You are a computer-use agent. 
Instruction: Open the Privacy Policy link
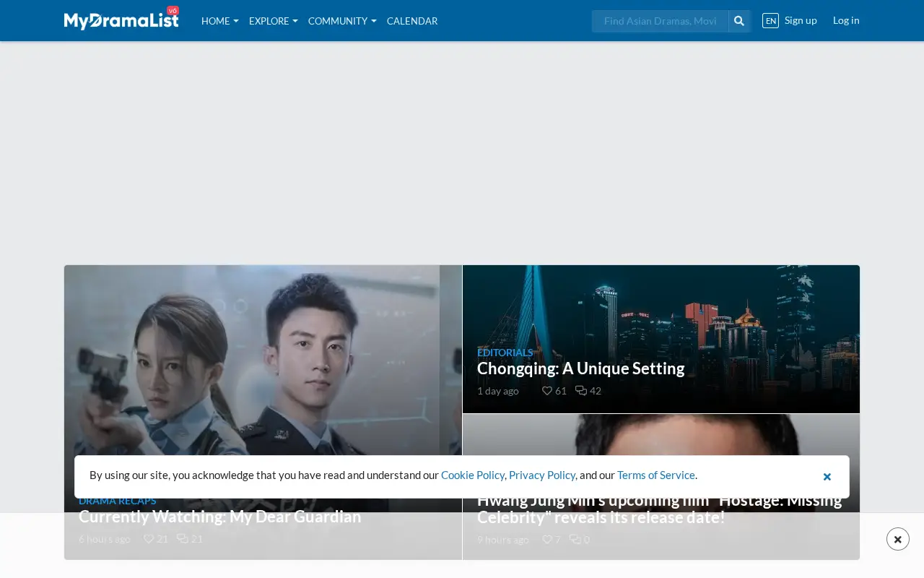542,475
